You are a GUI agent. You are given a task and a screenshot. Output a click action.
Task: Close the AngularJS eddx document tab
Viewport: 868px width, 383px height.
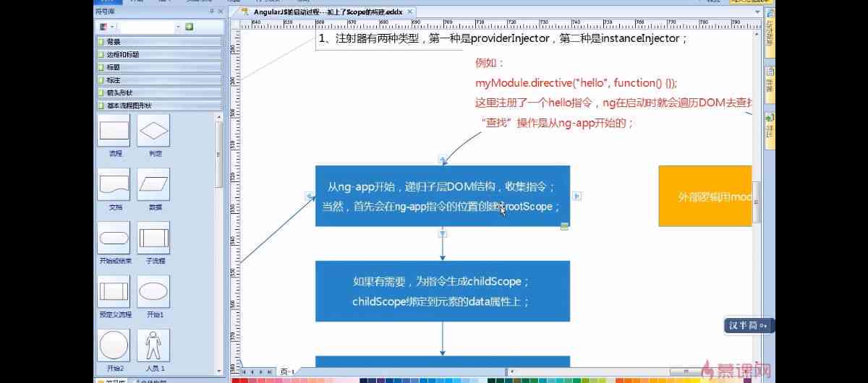(410, 12)
